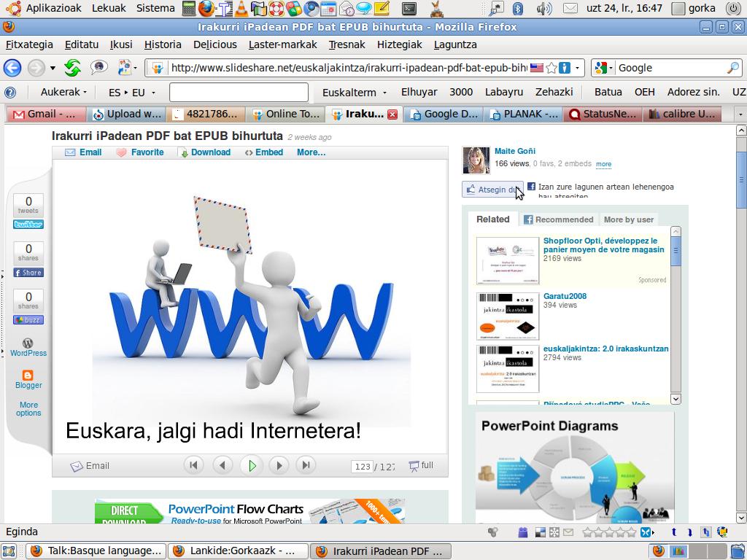Viewport: 747px width, 560px height.
Task: Click the WordPress share icon
Action: (28, 347)
